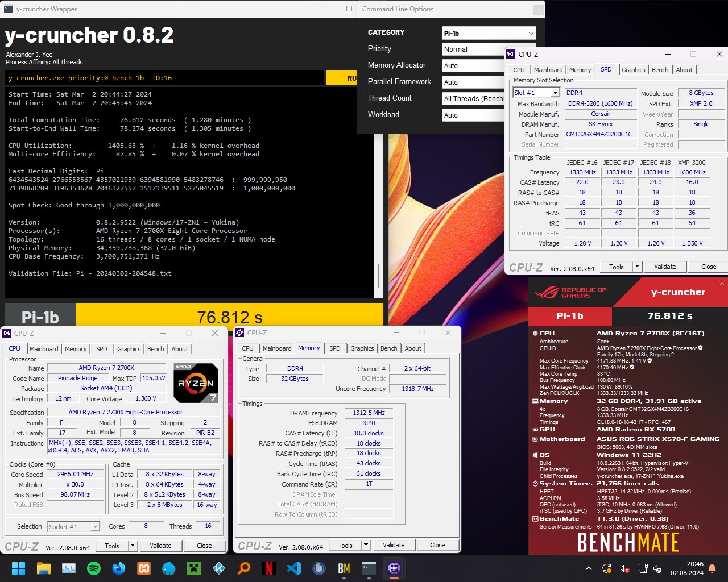
Task: Click the XMP-3200 timings column header
Action: click(692, 163)
